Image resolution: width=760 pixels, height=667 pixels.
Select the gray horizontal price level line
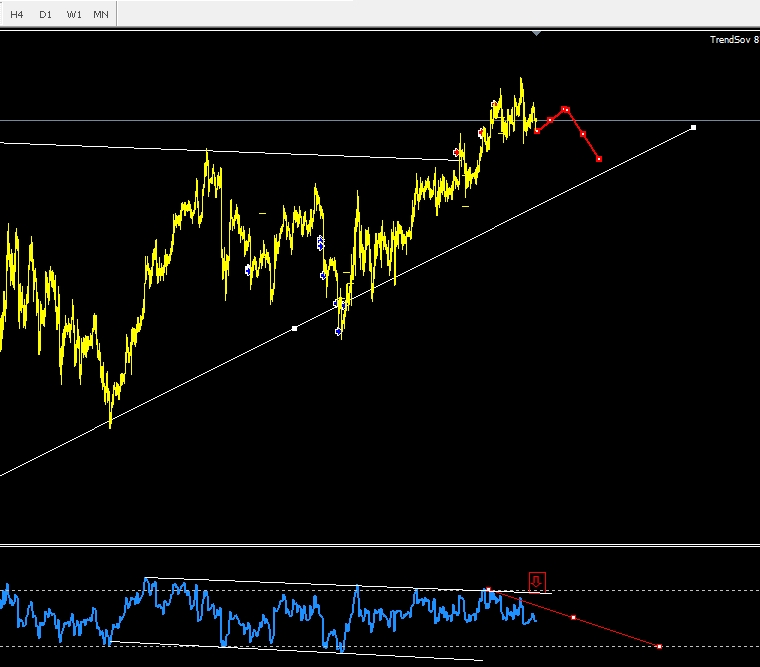(x=380, y=120)
